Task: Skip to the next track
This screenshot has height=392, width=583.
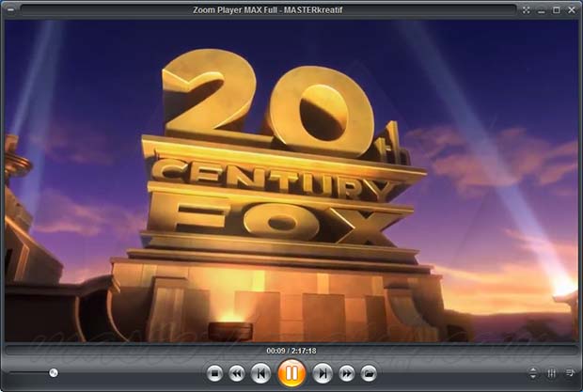Action: pos(323,373)
